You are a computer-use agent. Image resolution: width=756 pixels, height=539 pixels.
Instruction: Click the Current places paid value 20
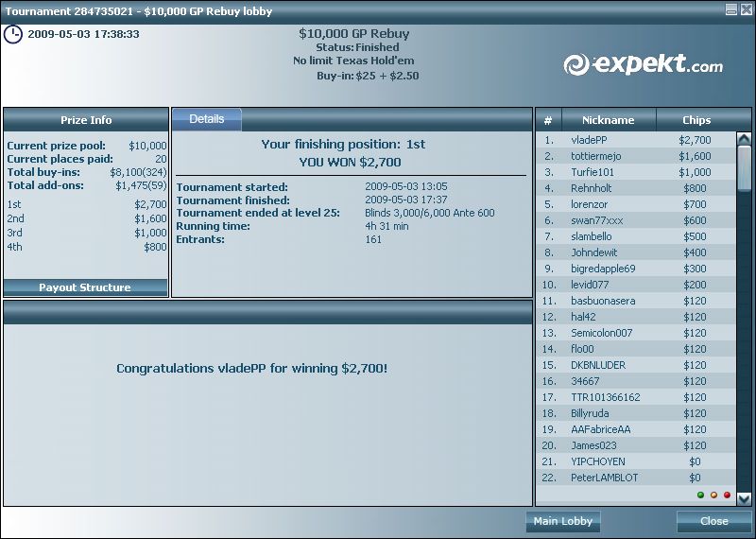[161, 159]
